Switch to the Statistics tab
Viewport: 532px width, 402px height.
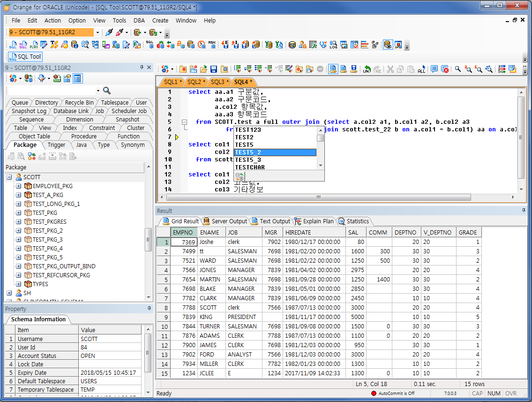click(353, 221)
